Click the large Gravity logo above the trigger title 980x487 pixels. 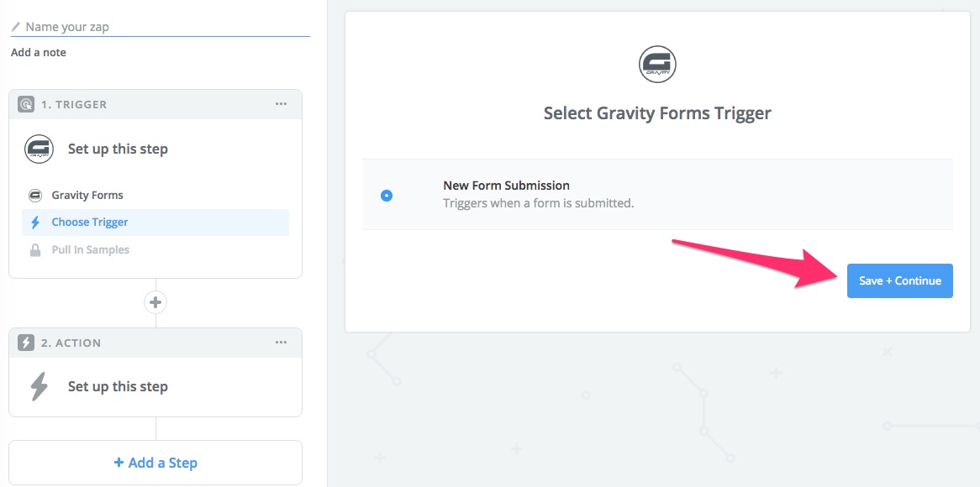(x=657, y=64)
